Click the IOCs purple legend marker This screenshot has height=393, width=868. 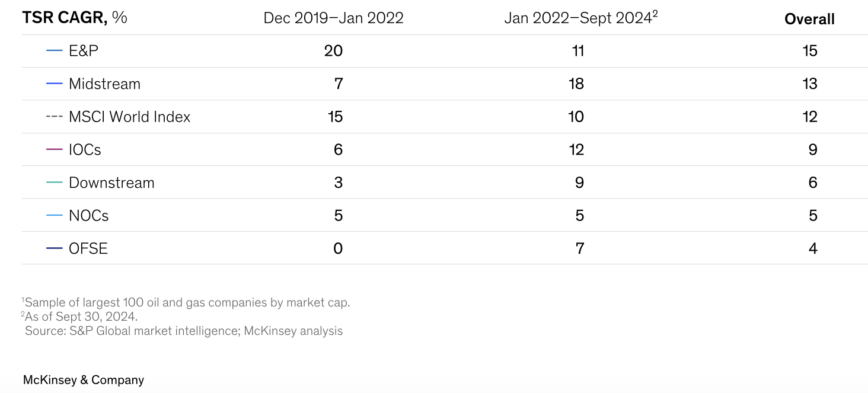pos(54,149)
